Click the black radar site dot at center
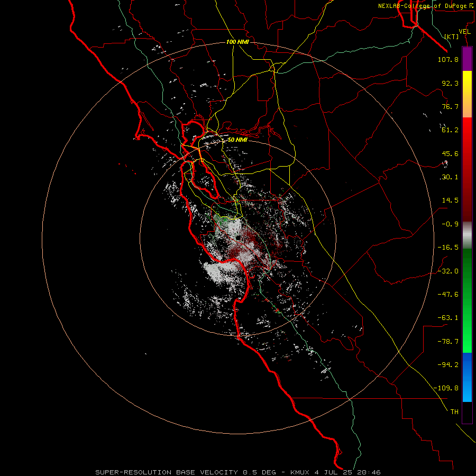This screenshot has width=476, height=476. tap(238, 237)
